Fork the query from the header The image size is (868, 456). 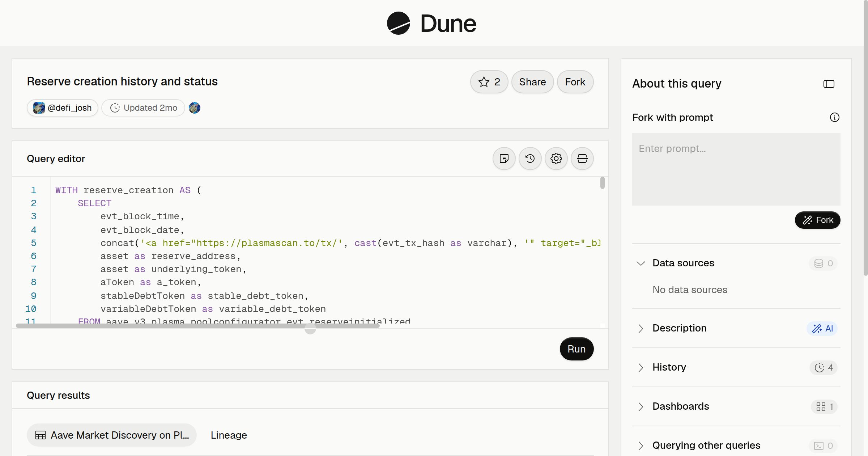[x=575, y=82]
